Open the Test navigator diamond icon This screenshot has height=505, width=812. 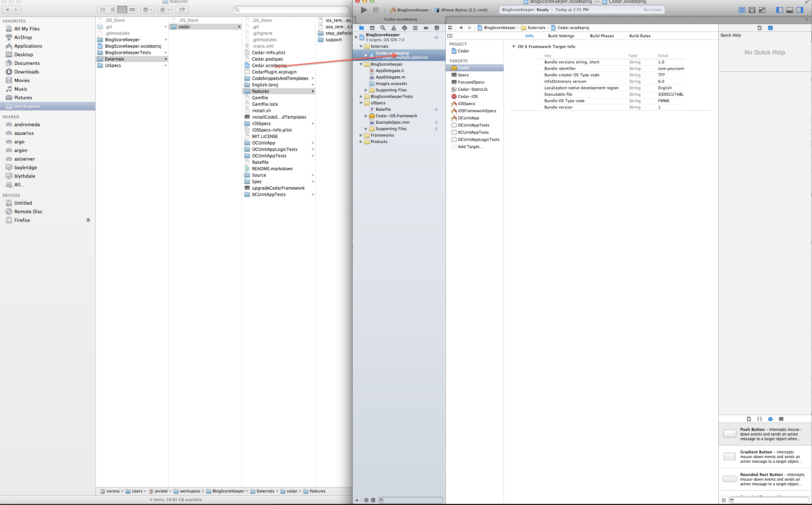(405, 28)
